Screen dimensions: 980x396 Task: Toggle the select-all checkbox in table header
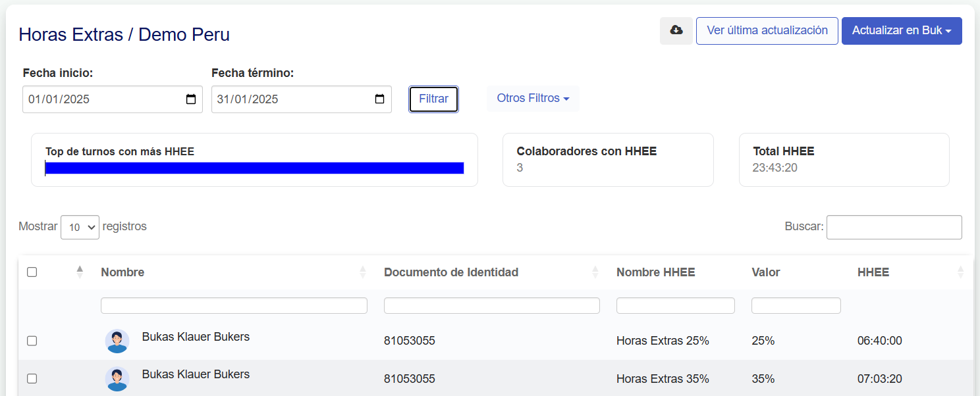click(x=32, y=272)
